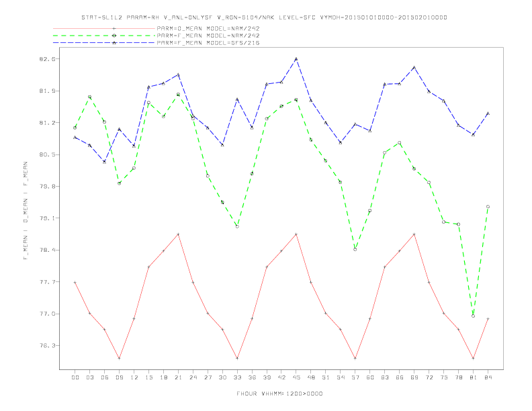Click the y-axis tick label 81.2
Image resolution: width=532 pixels, height=411 pixels.
46,123
